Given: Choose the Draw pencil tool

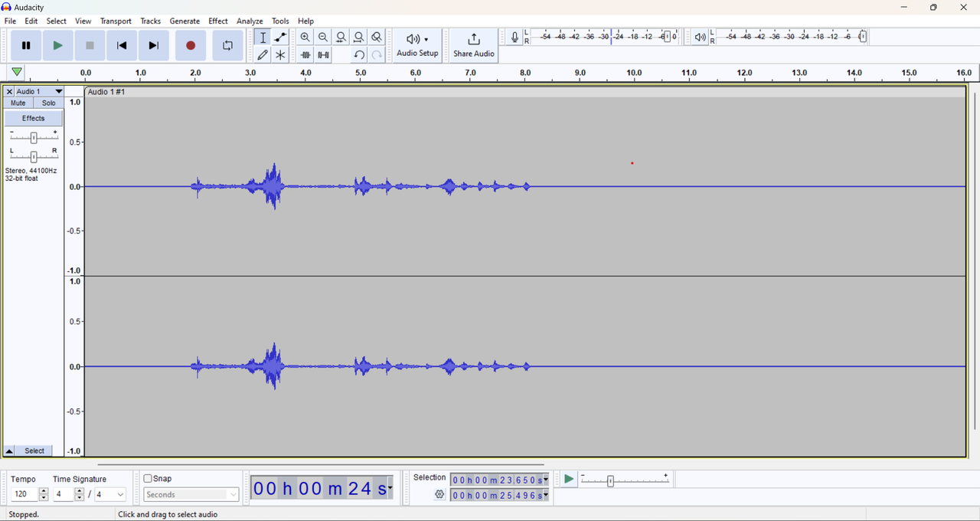Looking at the screenshot, I should [x=263, y=55].
